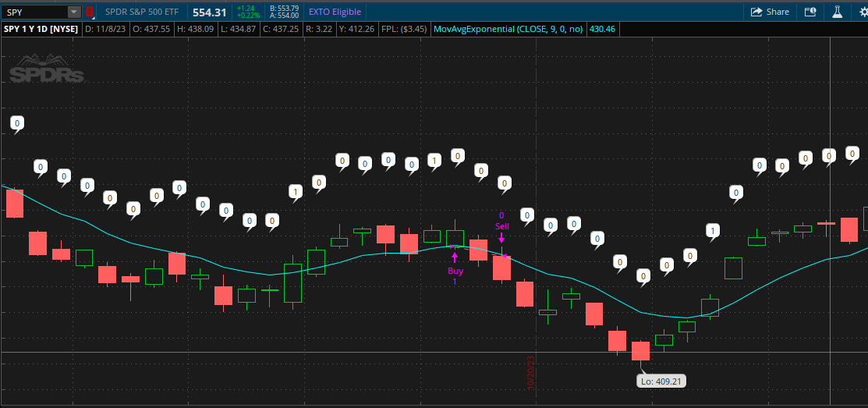Open the chart settings gear icon

[x=863, y=12]
